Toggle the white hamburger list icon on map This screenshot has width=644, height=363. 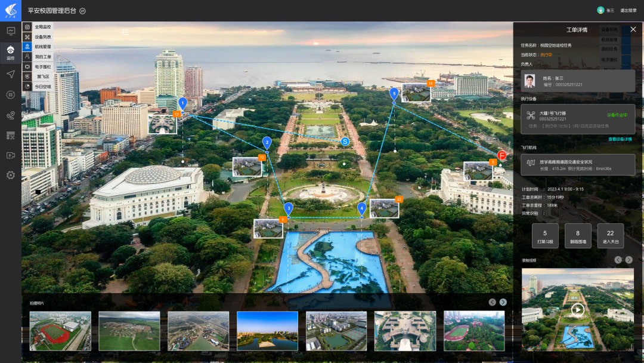tap(125, 32)
